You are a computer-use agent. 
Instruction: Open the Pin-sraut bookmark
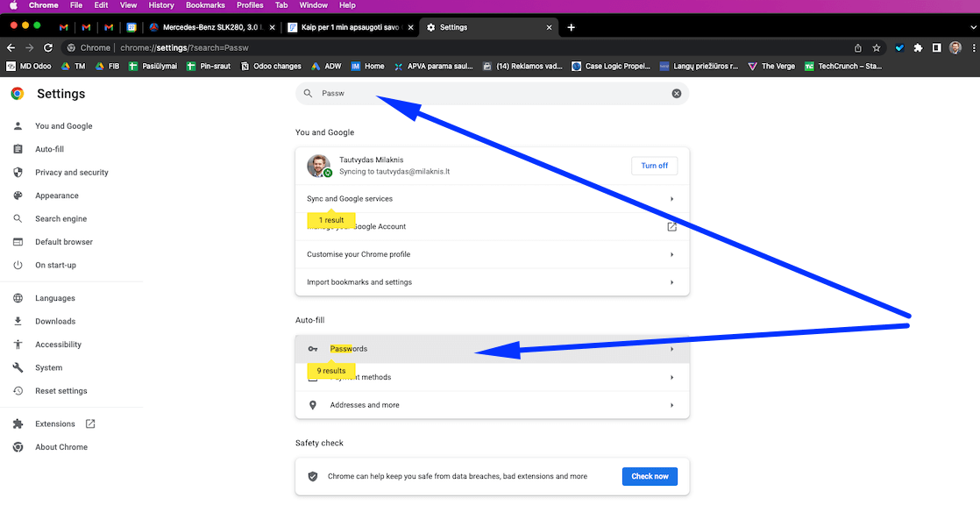click(209, 66)
